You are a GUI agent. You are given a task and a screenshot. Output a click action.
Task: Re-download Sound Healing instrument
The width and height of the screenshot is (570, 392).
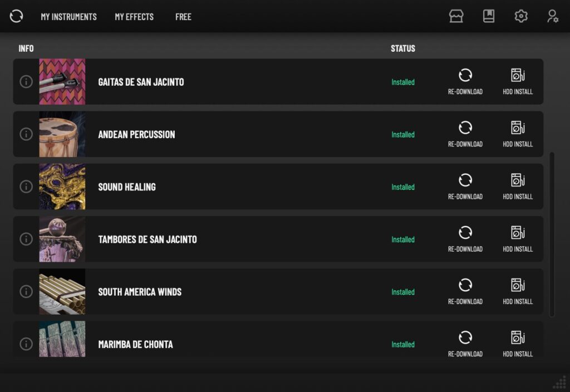[465, 187]
